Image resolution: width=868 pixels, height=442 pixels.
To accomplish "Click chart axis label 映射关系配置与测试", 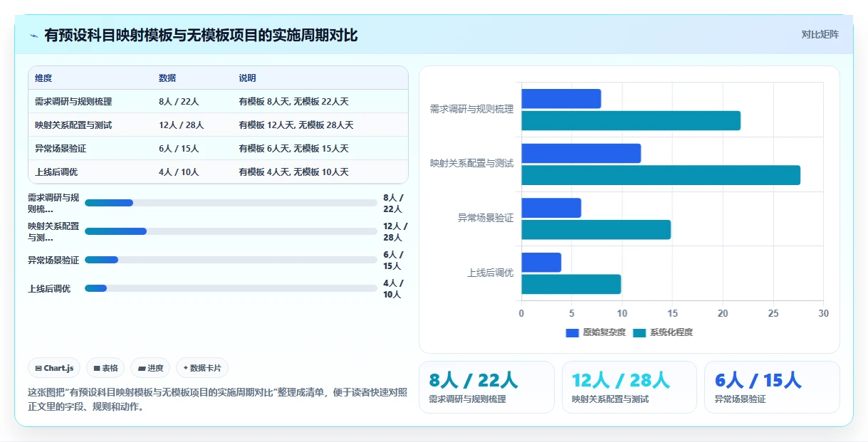I will [x=471, y=164].
